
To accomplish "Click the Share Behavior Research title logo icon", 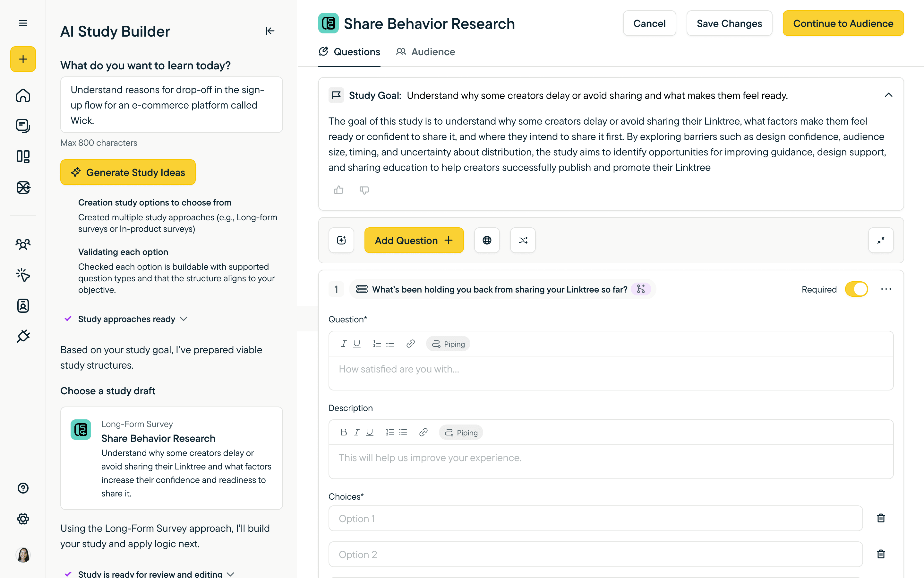I will click(328, 23).
